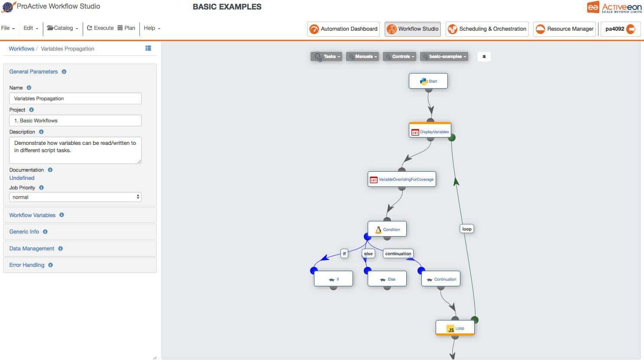
Task: Click the collapse palette arrow button
Action: [484, 57]
